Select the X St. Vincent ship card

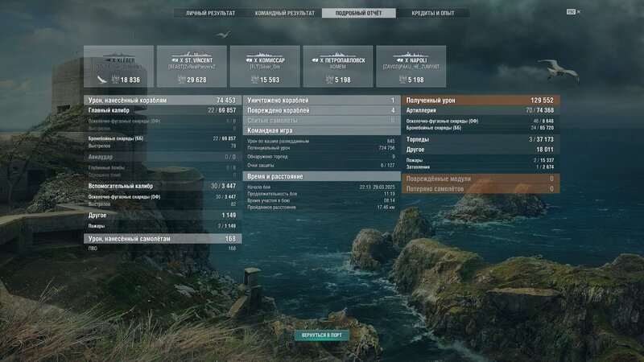pyautogui.click(x=192, y=66)
